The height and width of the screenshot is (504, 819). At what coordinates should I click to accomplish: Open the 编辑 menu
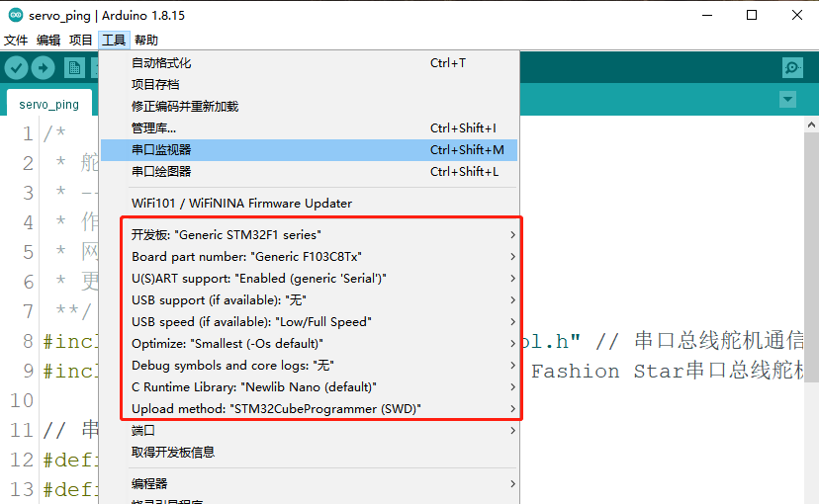48,41
